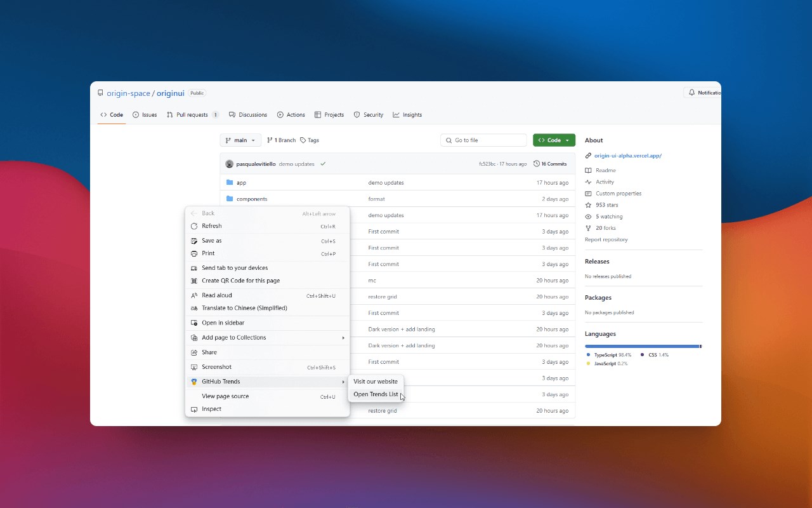
Task: Open the "demo updates" commit message in header row
Action: click(x=297, y=164)
